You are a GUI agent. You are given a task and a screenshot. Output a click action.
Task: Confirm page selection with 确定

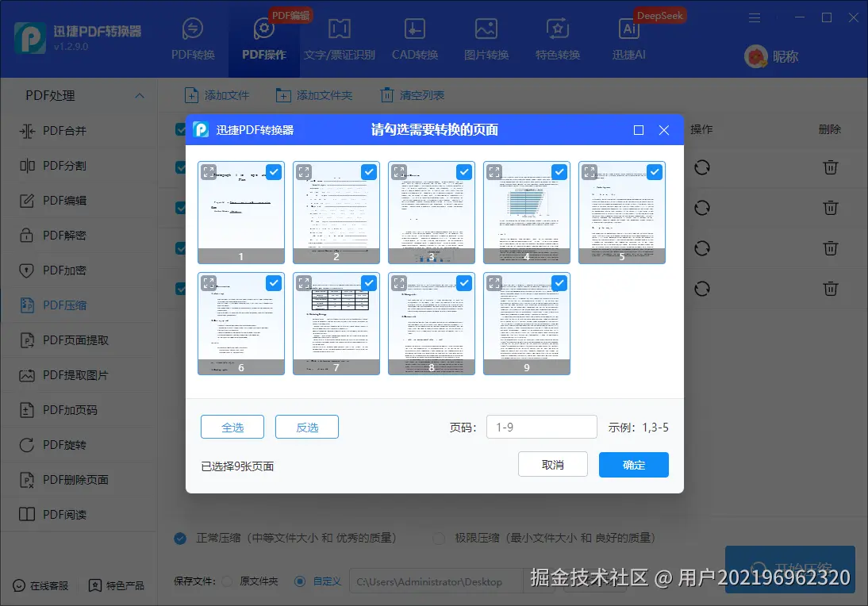633,464
